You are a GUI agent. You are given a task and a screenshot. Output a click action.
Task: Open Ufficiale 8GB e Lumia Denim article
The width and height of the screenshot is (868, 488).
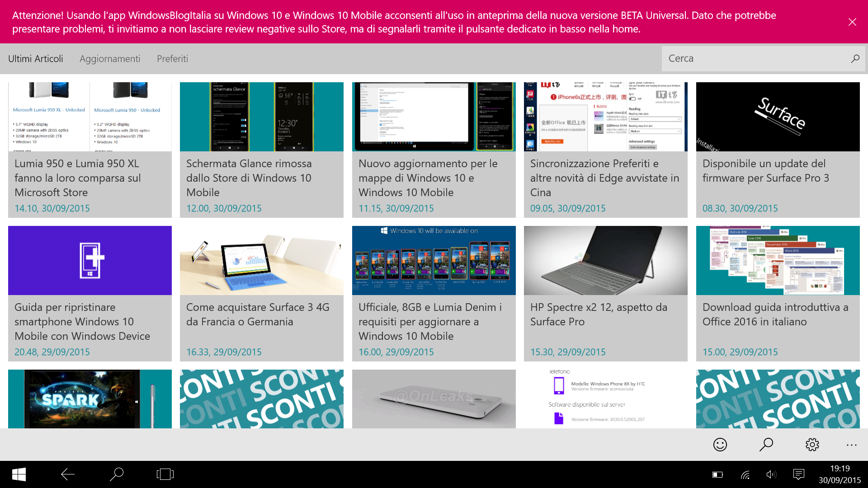[430, 322]
